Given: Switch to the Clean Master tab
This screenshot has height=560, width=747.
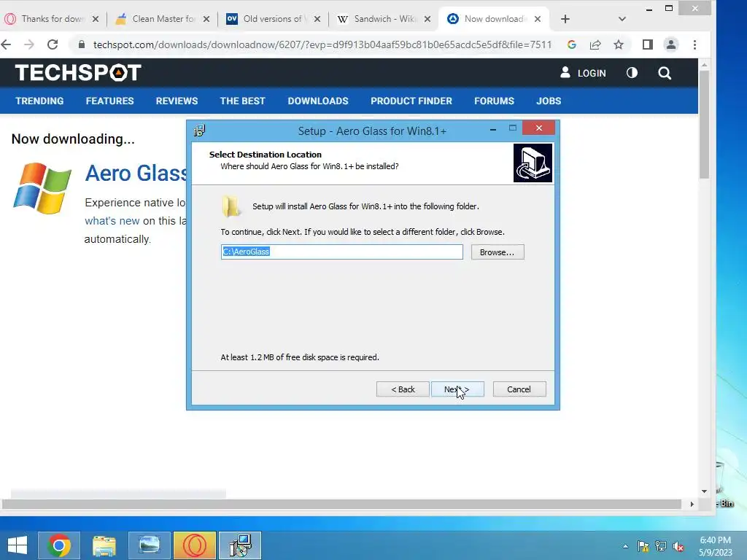Looking at the screenshot, I should (x=163, y=19).
